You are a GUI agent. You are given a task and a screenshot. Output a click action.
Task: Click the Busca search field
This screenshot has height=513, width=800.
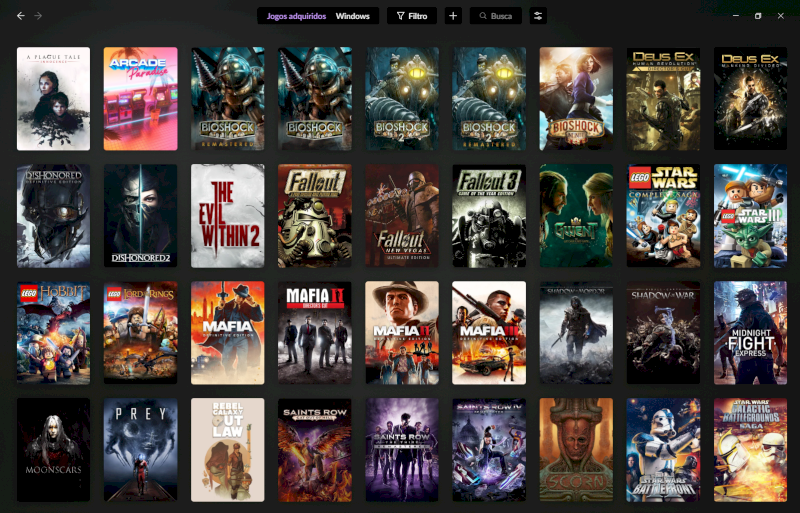[497, 16]
